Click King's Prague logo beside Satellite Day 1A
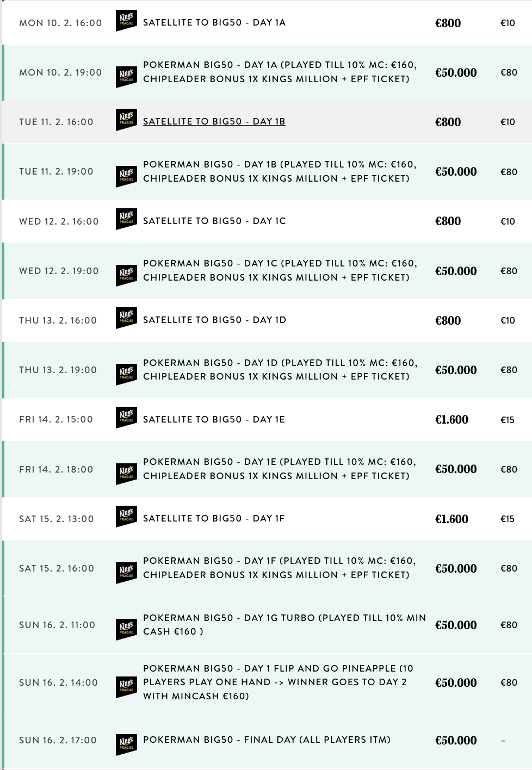 click(126, 22)
